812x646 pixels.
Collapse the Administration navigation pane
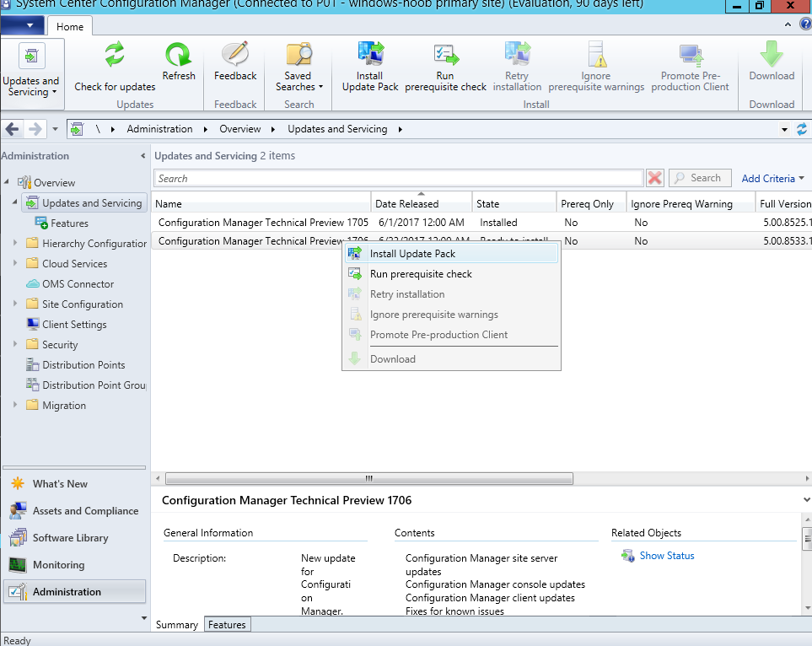pyautogui.click(x=143, y=156)
